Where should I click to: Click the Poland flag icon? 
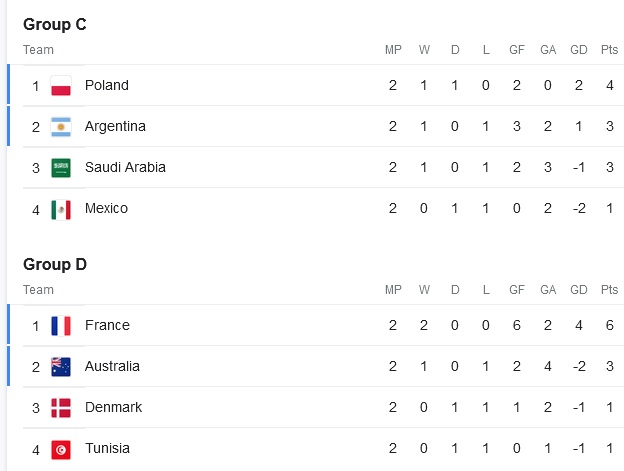point(61,86)
